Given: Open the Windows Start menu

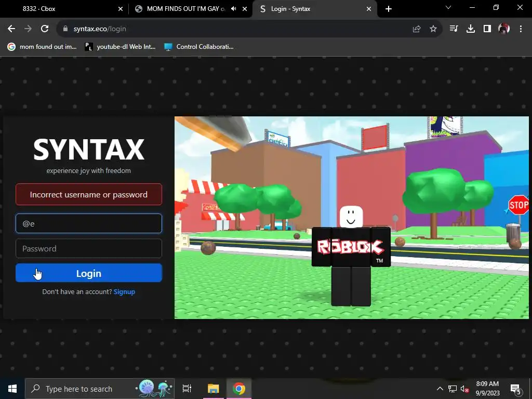Looking at the screenshot, I should click(12, 389).
